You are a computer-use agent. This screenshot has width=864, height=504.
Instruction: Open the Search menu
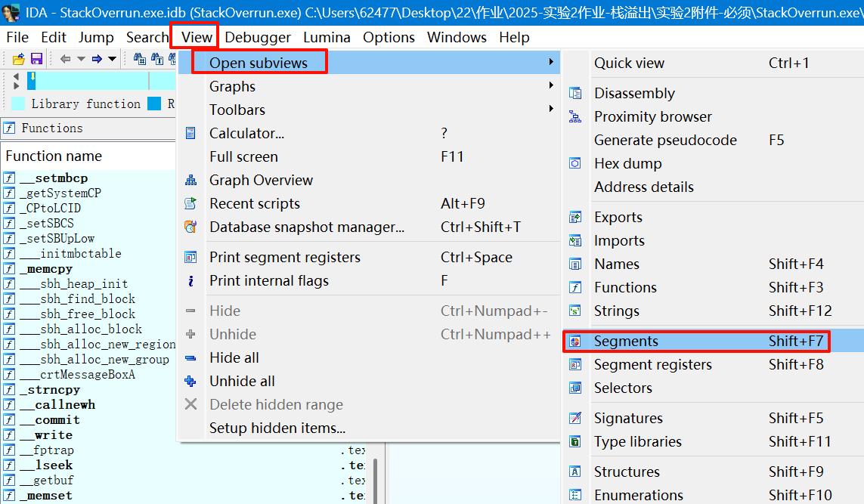147,38
